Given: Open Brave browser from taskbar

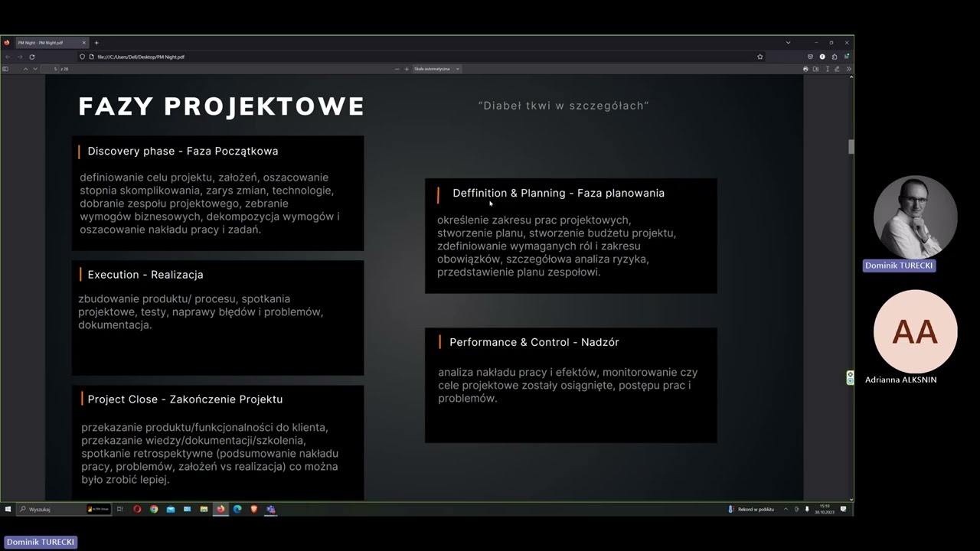Looking at the screenshot, I should (x=253, y=509).
